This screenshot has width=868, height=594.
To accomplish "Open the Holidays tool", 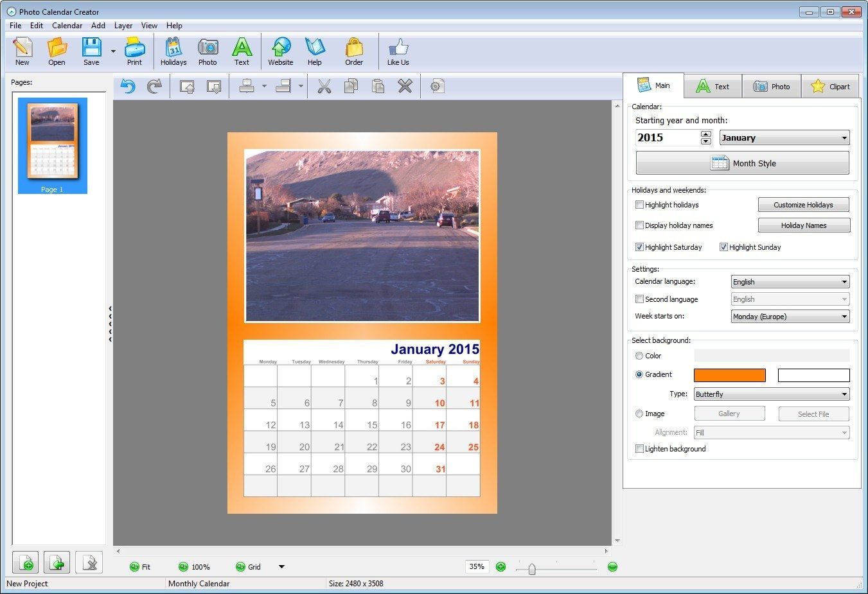I will tap(173, 51).
